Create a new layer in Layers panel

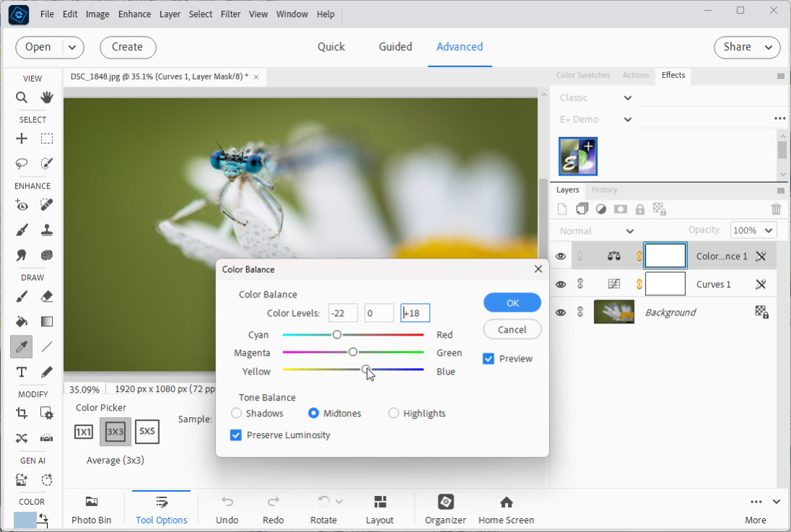pyautogui.click(x=563, y=209)
